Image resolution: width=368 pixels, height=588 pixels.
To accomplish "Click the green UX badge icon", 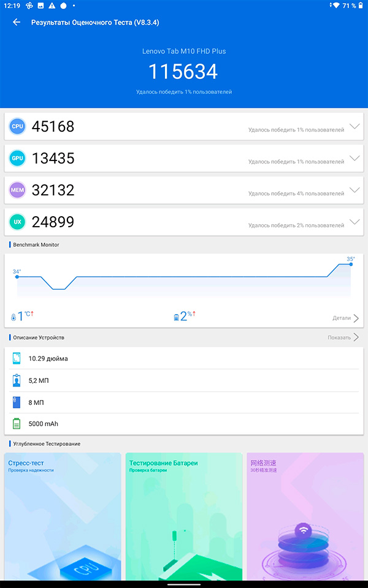I will point(17,222).
